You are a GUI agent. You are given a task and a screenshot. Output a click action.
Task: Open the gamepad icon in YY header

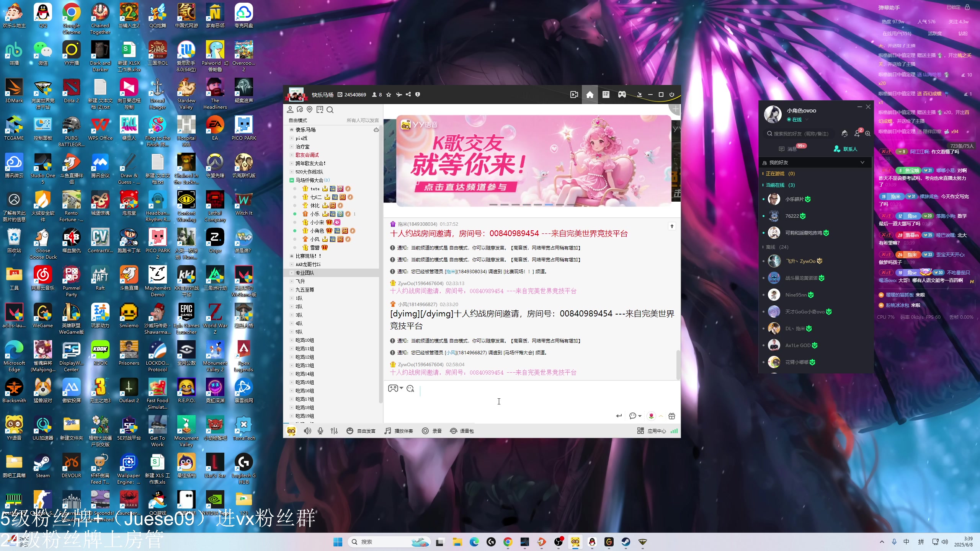click(x=622, y=95)
